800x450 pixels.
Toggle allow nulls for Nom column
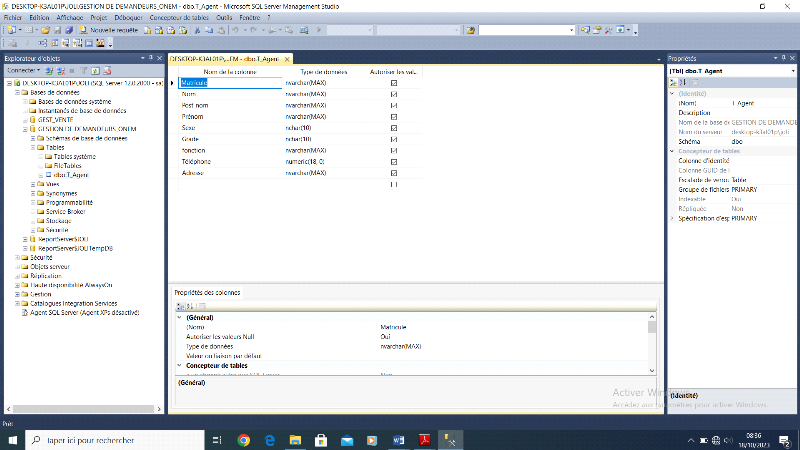click(x=394, y=94)
